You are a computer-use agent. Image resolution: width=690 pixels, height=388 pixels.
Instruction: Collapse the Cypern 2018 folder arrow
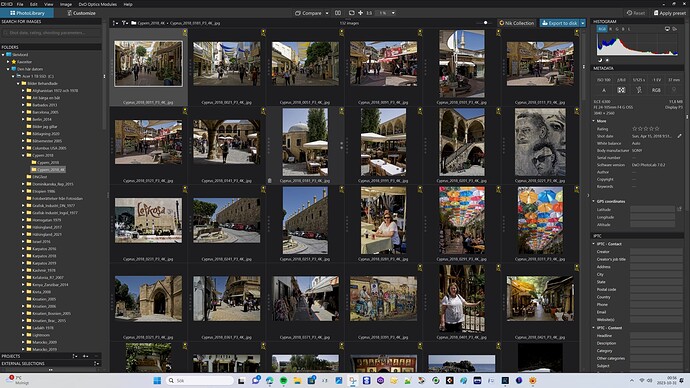click(23, 155)
